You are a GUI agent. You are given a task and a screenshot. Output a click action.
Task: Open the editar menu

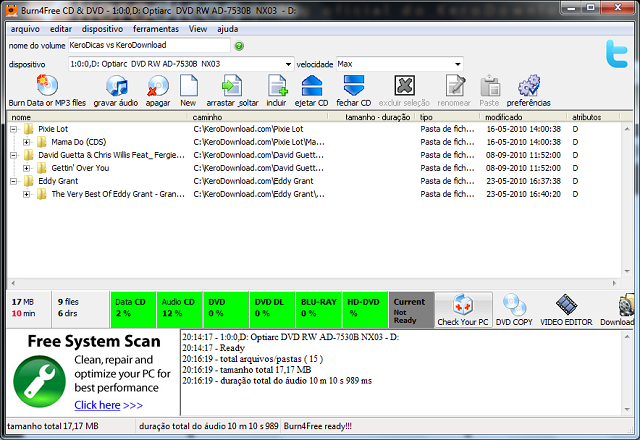[x=61, y=29]
